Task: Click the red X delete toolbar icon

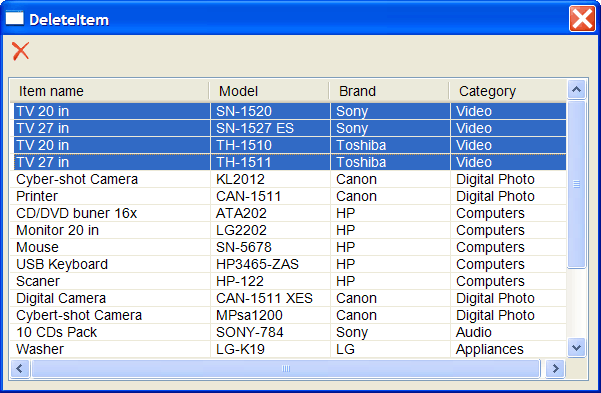Action: [x=20, y=51]
